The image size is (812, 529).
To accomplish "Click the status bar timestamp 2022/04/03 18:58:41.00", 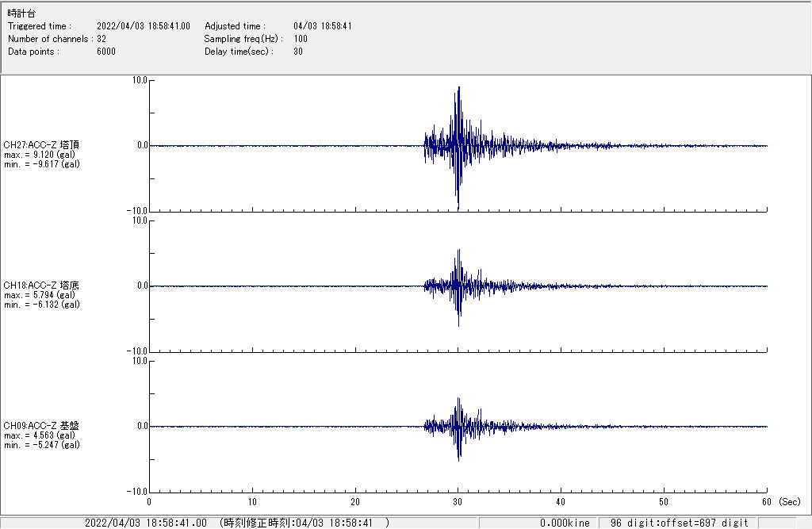I will tap(146, 523).
